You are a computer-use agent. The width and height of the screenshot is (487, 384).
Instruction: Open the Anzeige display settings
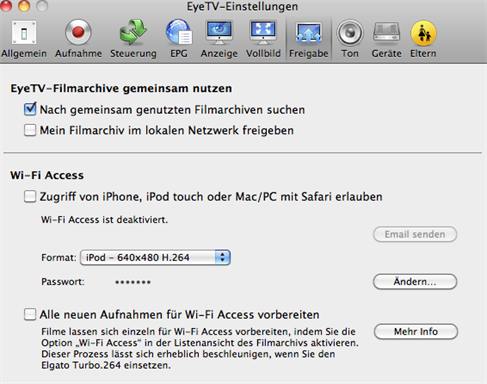click(x=219, y=39)
